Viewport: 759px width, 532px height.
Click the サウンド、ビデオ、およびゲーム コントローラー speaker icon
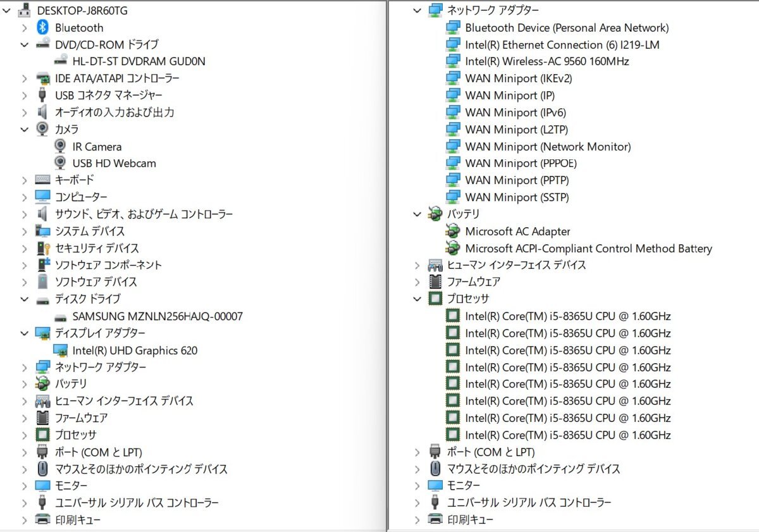pyautogui.click(x=42, y=214)
